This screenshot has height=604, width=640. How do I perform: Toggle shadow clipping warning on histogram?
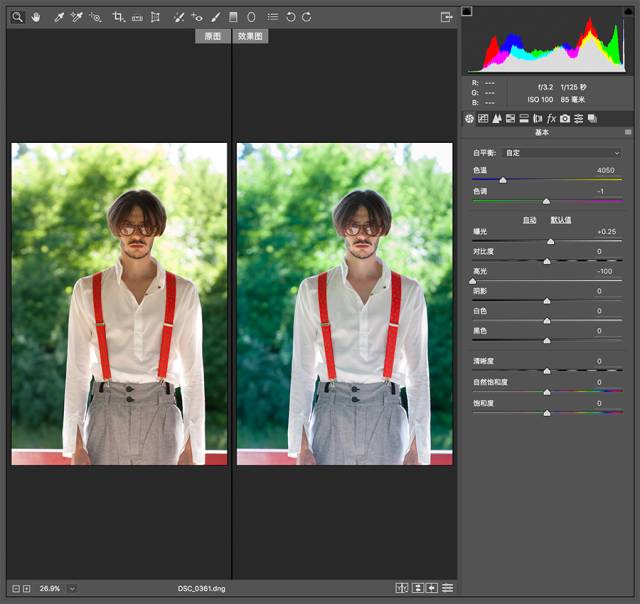[467, 11]
